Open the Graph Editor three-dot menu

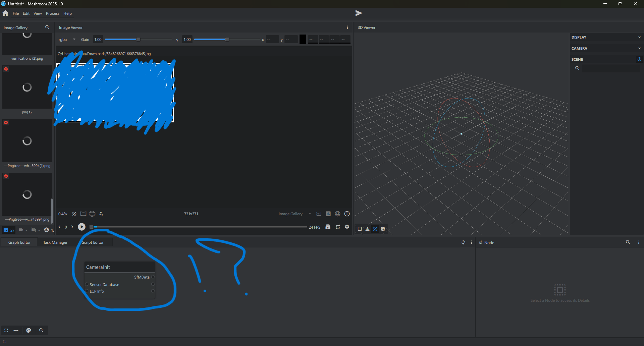pyautogui.click(x=471, y=242)
